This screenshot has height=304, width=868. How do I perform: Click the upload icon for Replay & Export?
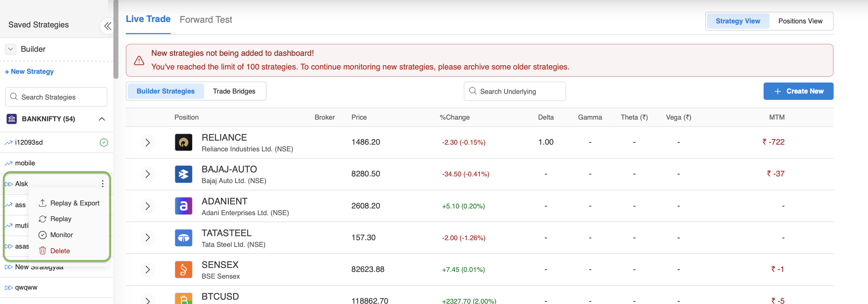(42, 203)
